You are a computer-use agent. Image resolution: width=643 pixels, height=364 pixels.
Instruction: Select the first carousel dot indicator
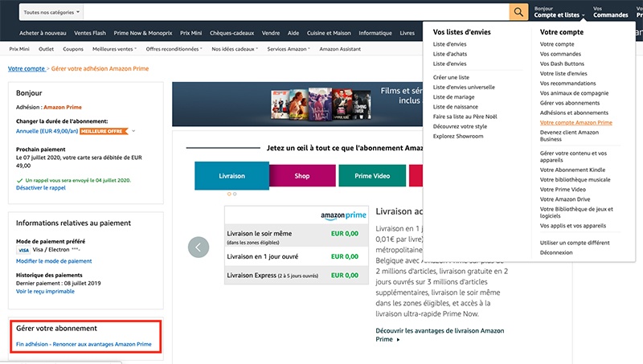click(x=229, y=194)
